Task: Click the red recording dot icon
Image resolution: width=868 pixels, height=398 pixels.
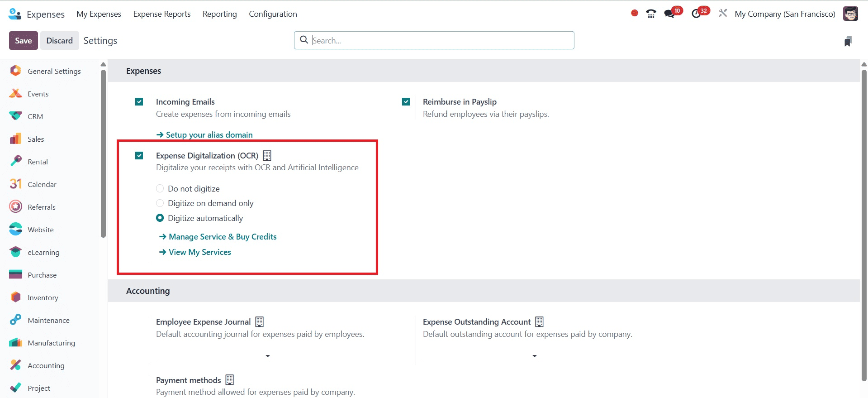Action: pyautogui.click(x=635, y=14)
